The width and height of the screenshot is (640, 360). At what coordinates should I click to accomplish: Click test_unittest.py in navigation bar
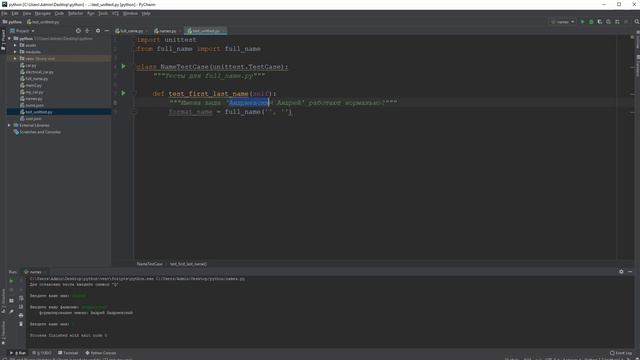(43, 22)
